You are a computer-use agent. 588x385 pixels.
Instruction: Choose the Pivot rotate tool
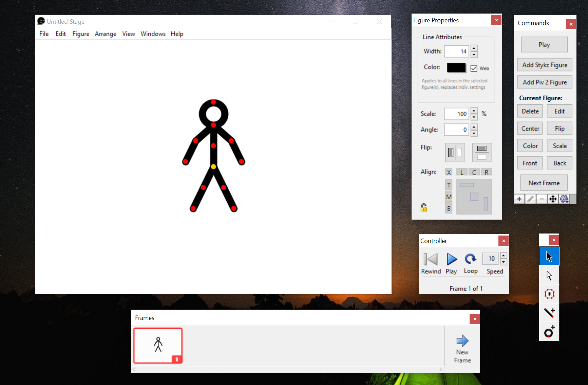pos(549,294)
